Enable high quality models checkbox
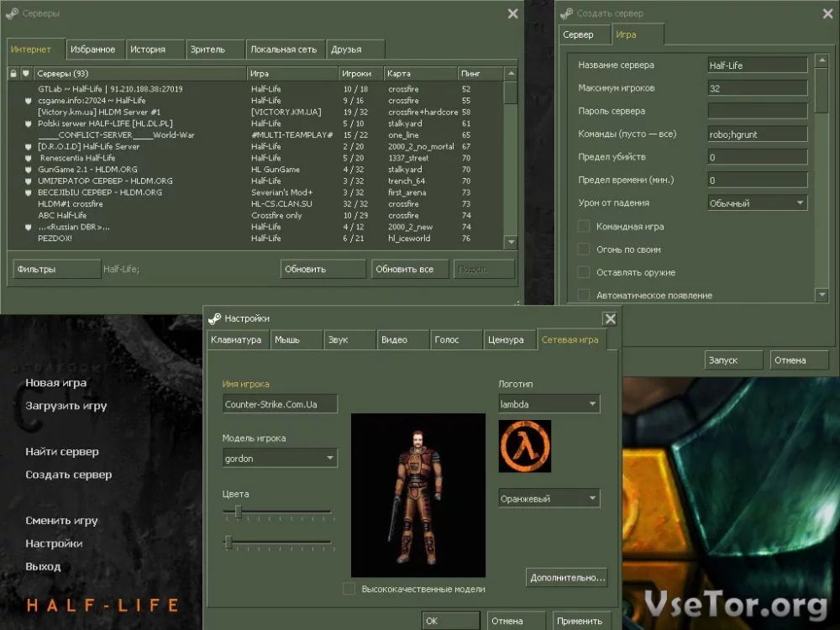 point(349,589)
